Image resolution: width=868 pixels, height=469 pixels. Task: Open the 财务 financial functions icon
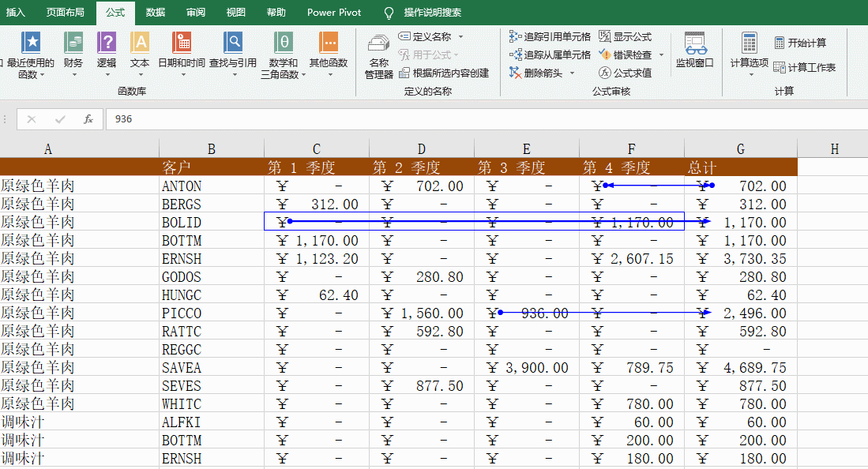point(73,54)
